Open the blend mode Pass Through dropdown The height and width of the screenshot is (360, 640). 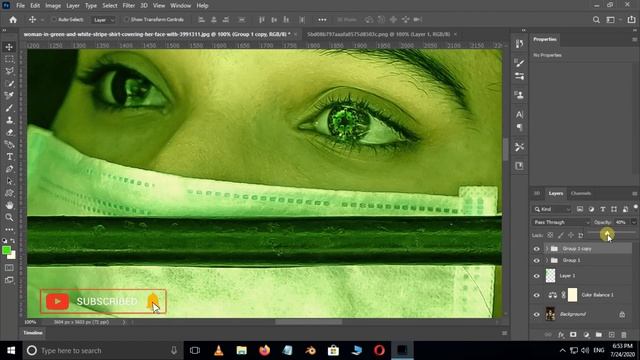[561, 222]
